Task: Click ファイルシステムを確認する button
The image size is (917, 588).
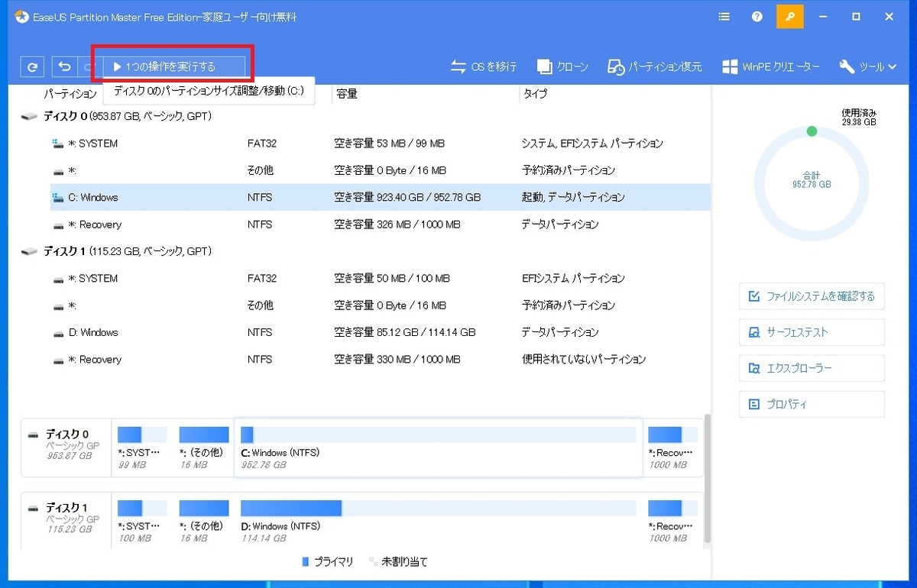Action: pos(812,296)
